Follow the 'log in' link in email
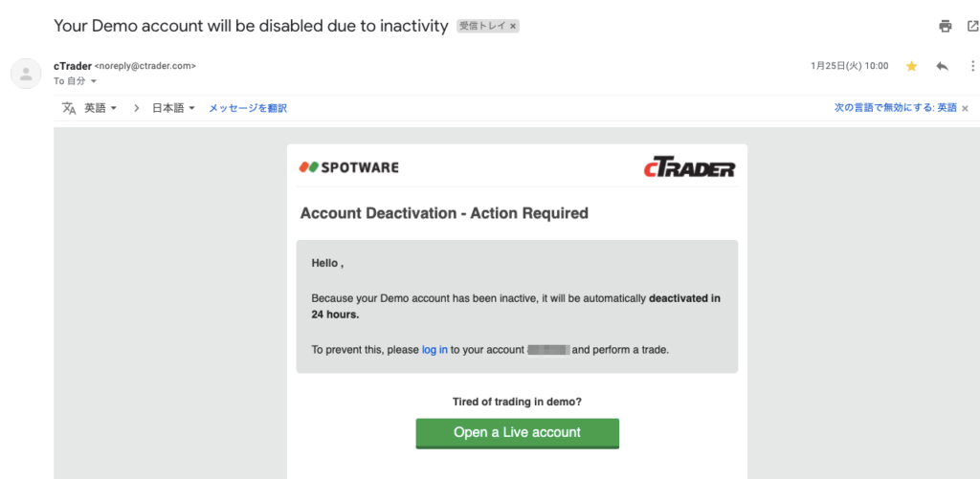Screen dimensions: 980x479 (434, 350)
